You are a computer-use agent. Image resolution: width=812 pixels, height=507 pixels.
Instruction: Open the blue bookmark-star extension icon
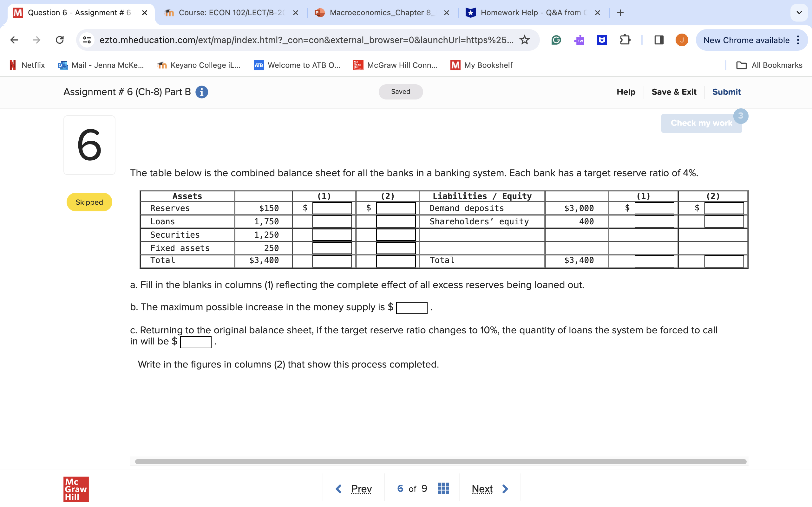click(601, 40)
